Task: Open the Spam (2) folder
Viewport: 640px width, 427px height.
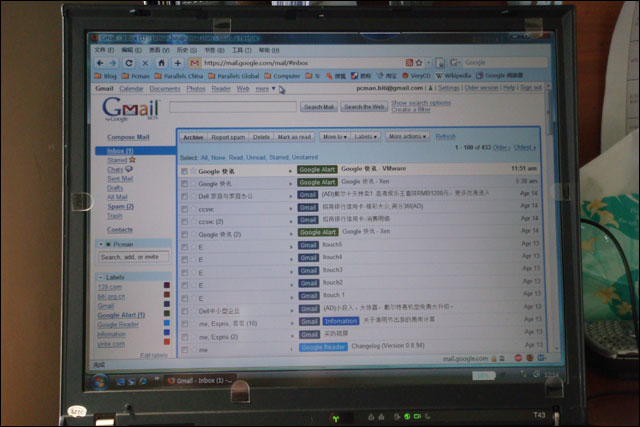Action: coord(120,207)
